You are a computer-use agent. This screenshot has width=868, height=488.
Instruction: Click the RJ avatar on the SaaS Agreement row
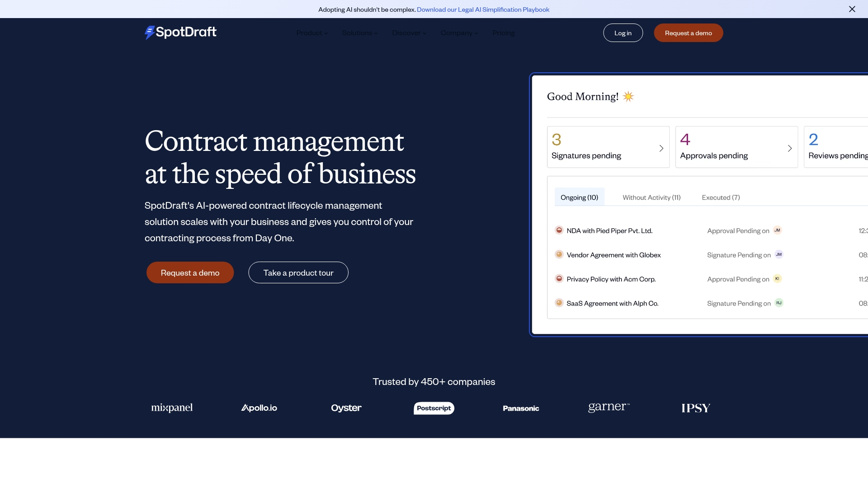coord(778,303)
